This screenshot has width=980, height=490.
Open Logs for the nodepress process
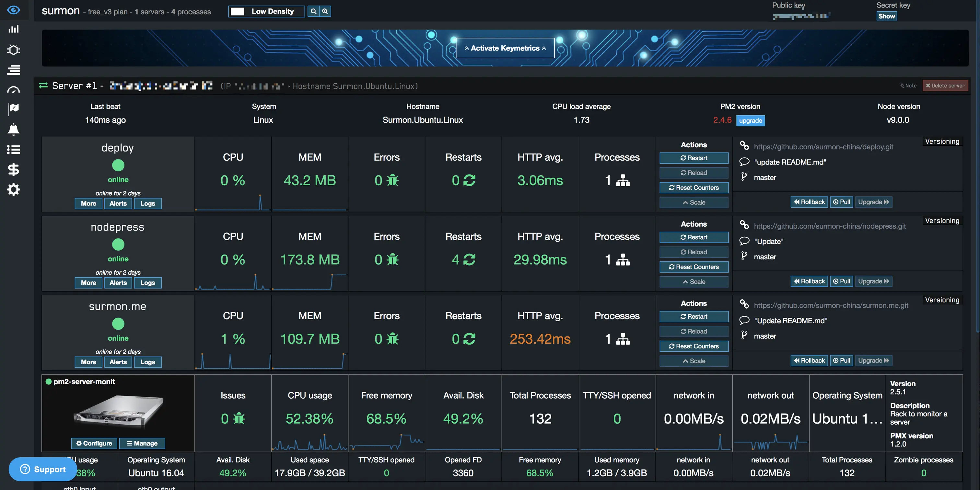[x=147, y=283]
